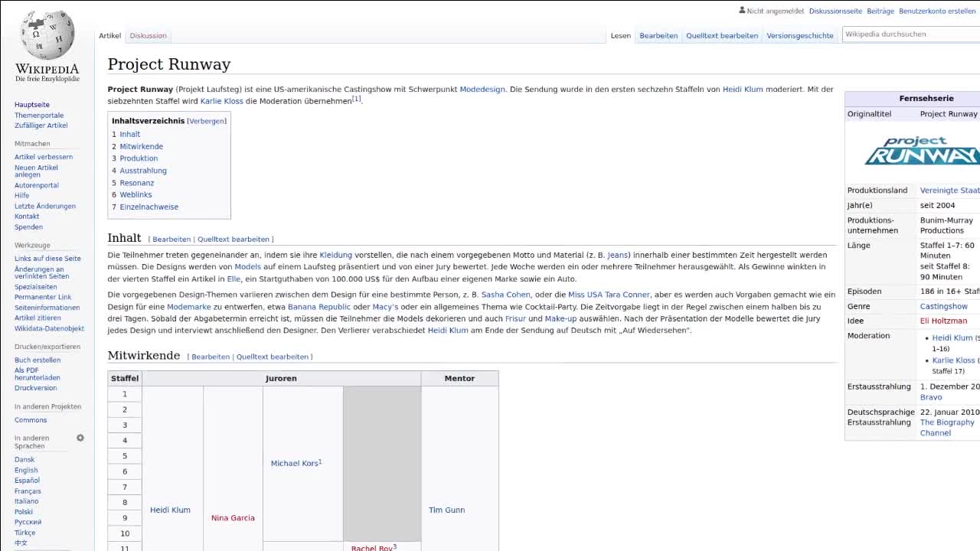Click Quelltext bearbeiten next to Mitwirkende heading
This screenshot has width=980, height=551.
[273, 357]
